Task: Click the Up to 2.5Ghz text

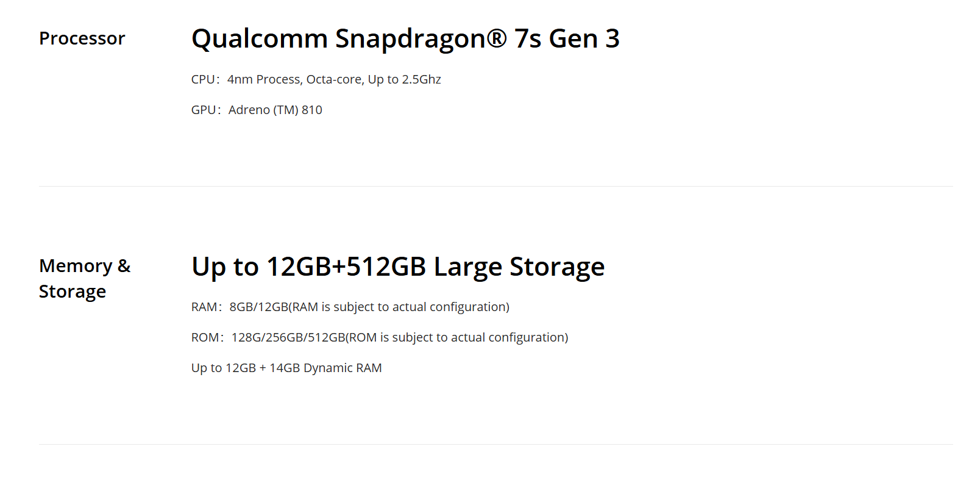Action: point(404,79)
